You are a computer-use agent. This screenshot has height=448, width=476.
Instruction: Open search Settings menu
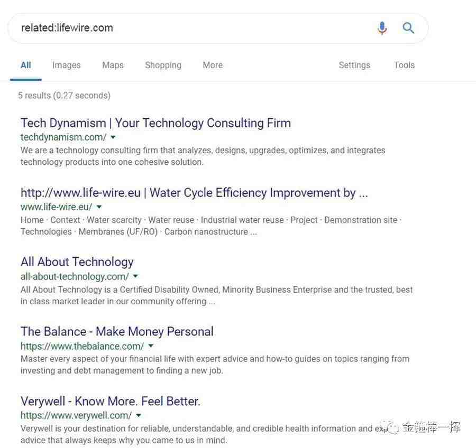point(354,65)
